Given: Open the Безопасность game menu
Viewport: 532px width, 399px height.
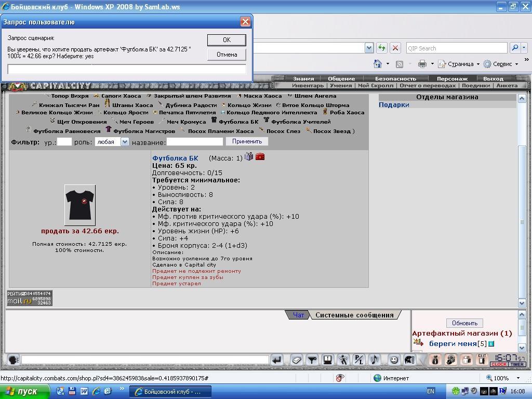Looking at the screenshot, I should coord(395,79).
